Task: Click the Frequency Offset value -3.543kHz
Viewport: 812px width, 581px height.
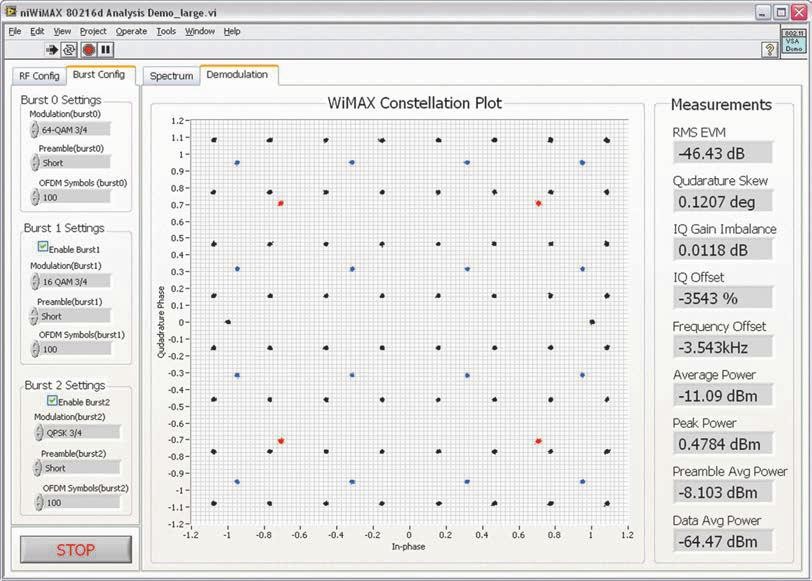Action: [723, 347]
